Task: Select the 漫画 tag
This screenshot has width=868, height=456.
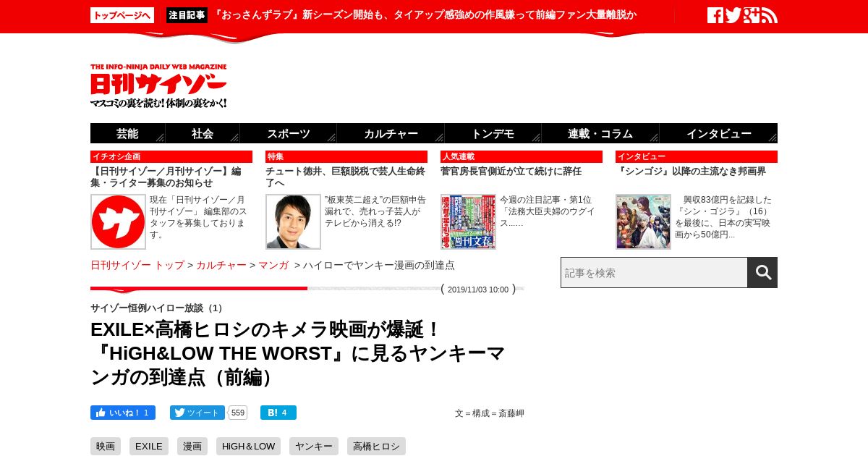Action: click(192, 446)
